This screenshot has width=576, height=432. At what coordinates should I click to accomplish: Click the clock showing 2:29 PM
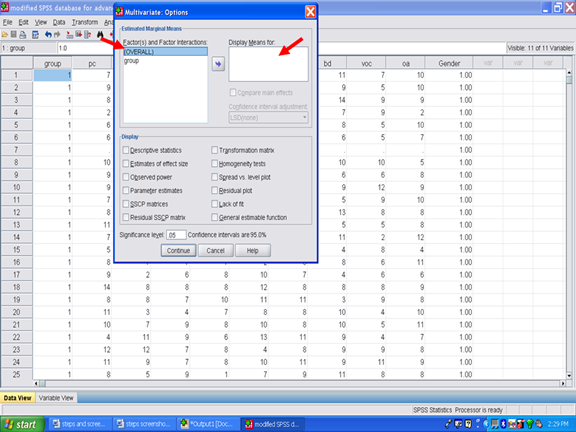tap(558, 424)
